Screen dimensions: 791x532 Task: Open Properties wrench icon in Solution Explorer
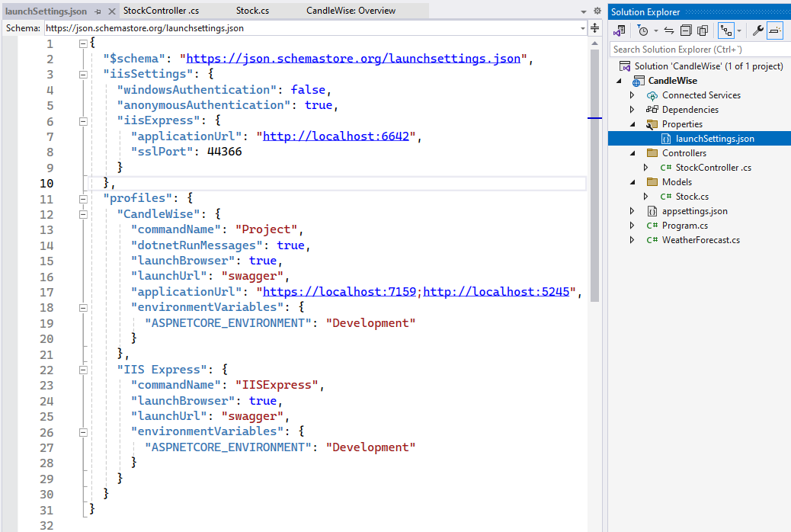point(757,30)
